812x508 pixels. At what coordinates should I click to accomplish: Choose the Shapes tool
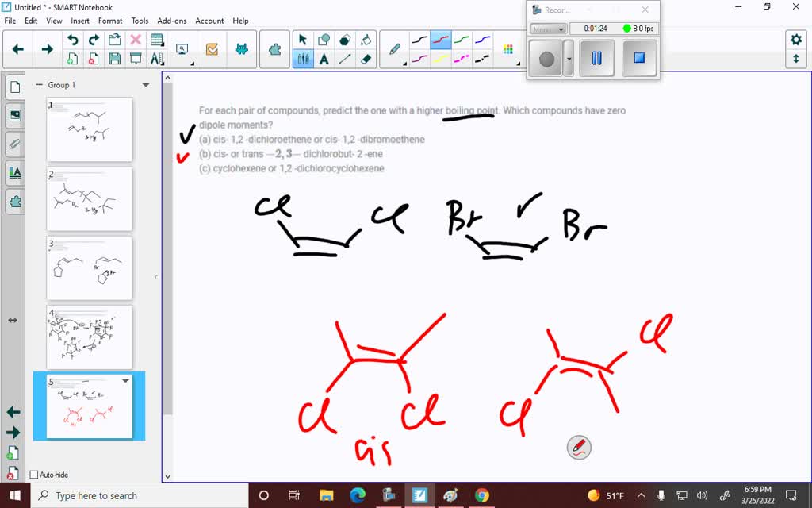(324, 39)
